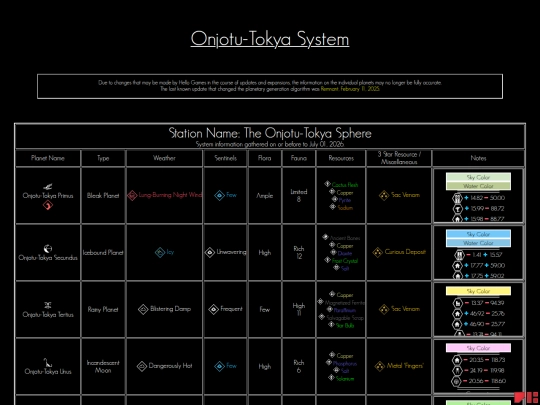The height and width of the screenshot is (405, 540).
Task: Click the Planet Name column header
Action: tap(48, 158)
